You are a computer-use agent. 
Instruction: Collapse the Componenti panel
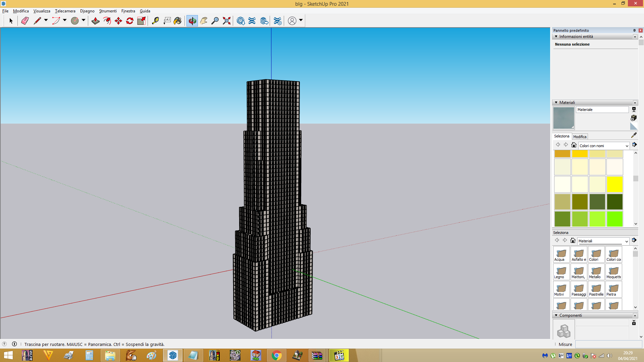(556, 315)
